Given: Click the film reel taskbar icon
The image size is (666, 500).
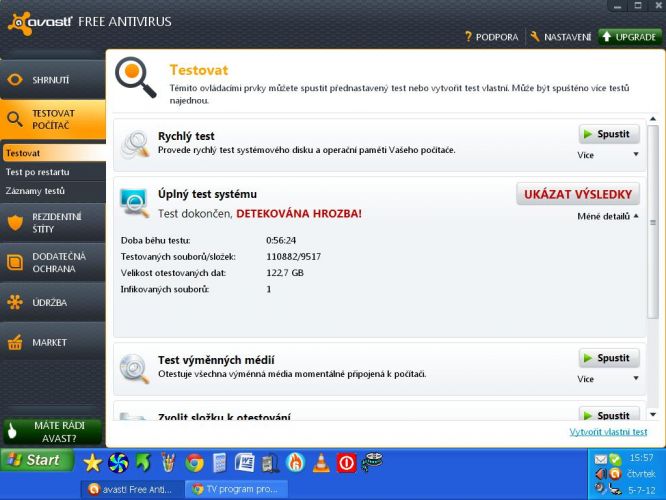Looking at the screenshot, I should 372,462.
